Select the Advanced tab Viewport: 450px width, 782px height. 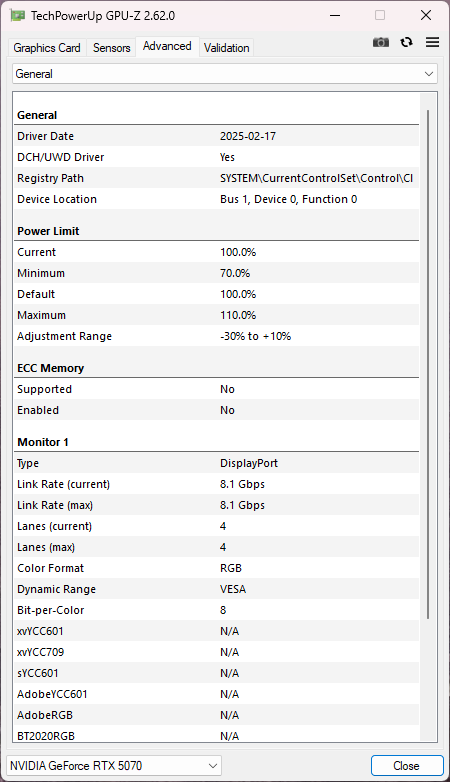click(x=167, y=46)
